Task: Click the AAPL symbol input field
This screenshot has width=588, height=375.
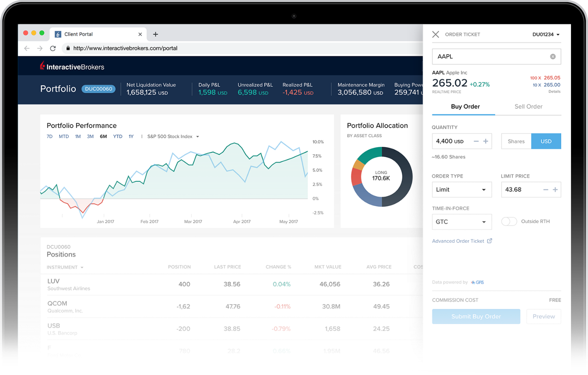Action: (496, 56)
